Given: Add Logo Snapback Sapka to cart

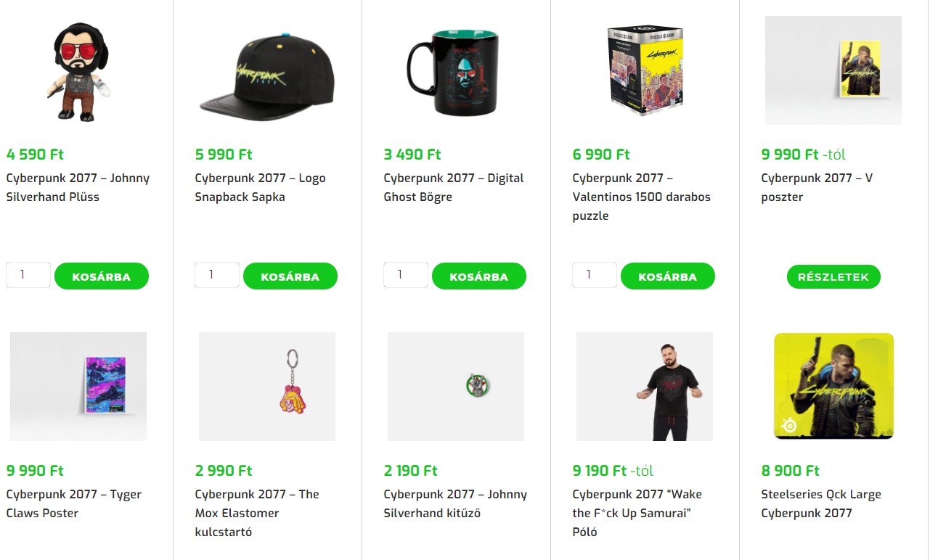Looking at the screenshot, I should point(290,276).
